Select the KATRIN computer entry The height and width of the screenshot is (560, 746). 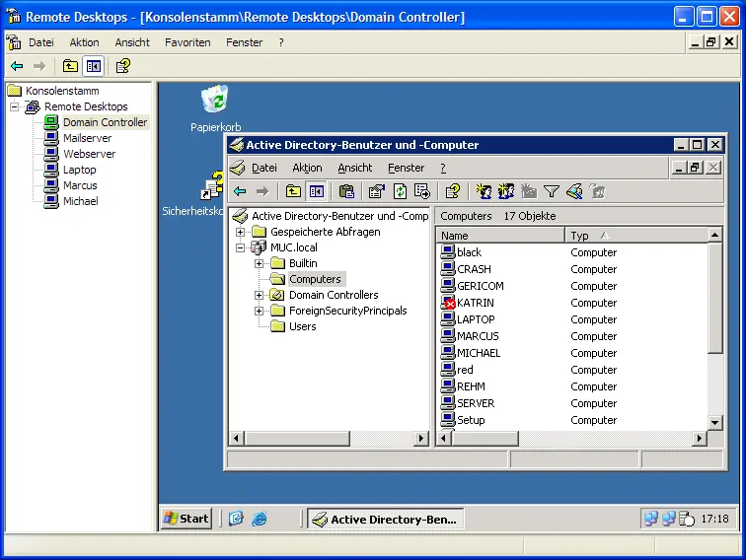[476, 303]
